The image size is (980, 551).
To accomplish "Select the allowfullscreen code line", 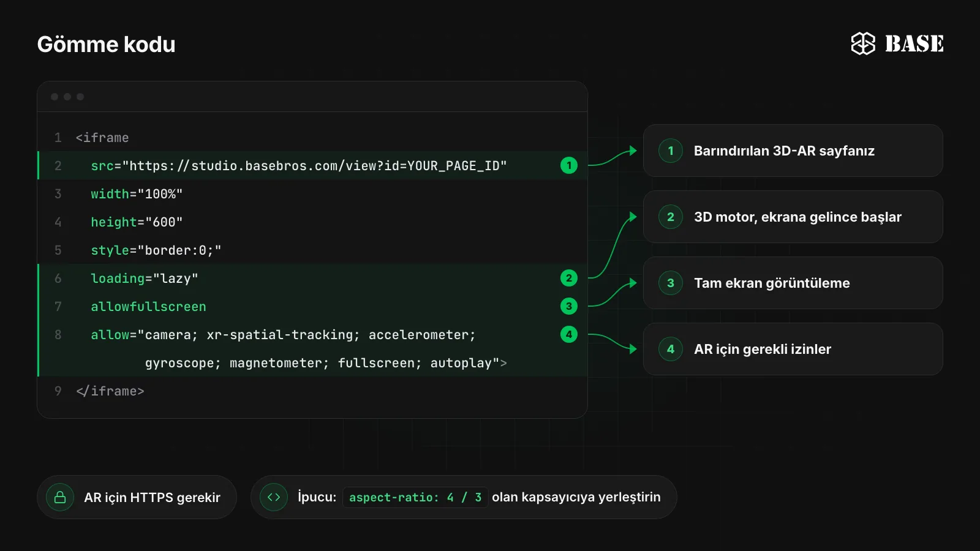I will [x=312, y=306].
